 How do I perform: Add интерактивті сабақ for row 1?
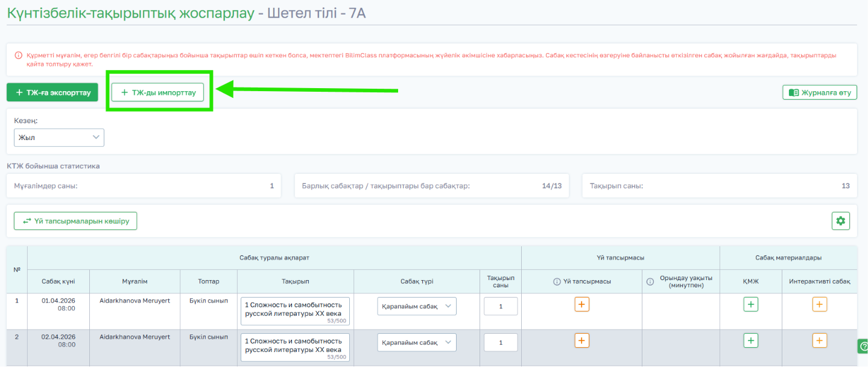[820, 304]
